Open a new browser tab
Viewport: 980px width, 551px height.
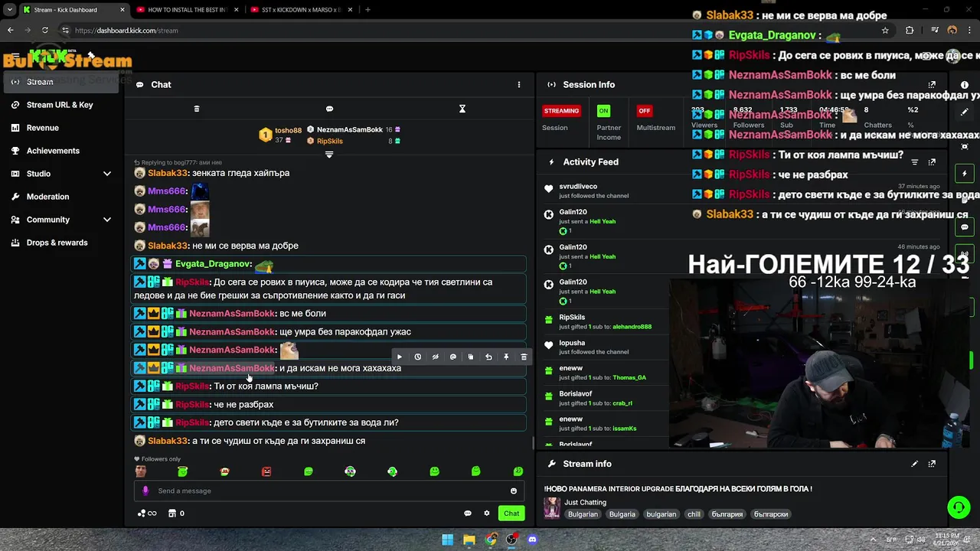(x=368, y=10)
